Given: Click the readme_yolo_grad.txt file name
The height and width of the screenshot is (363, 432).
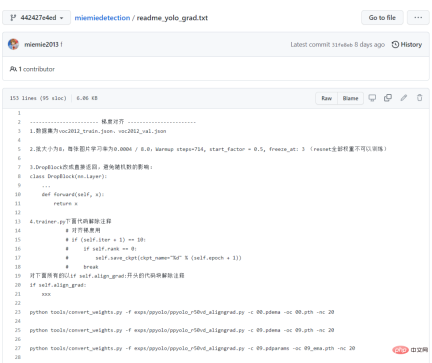Looking at the screenshot, I should [172, 18].
